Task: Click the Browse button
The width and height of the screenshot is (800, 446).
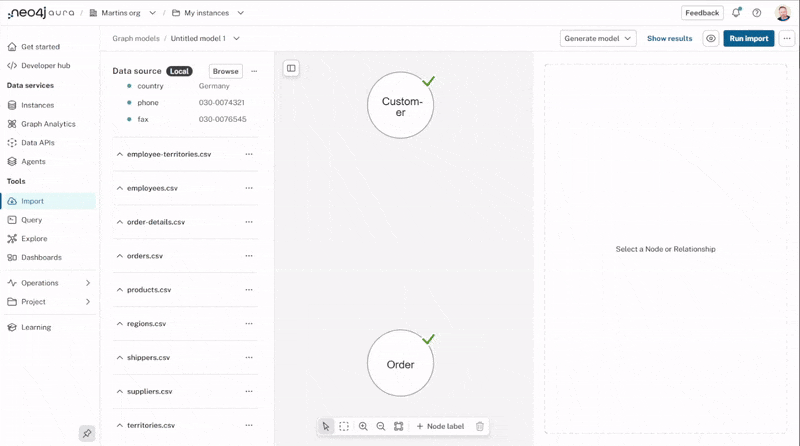Action: pos(226,71)
